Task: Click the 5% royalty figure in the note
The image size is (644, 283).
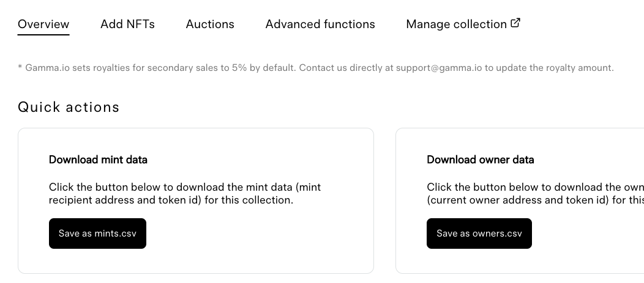Action: pos(239,68)
